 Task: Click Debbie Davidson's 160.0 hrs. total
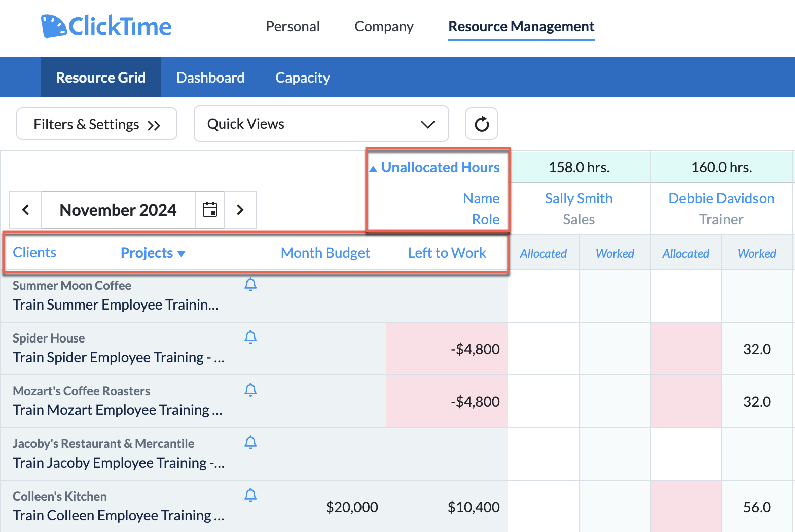pyautogui.click(x=721, y=167)
